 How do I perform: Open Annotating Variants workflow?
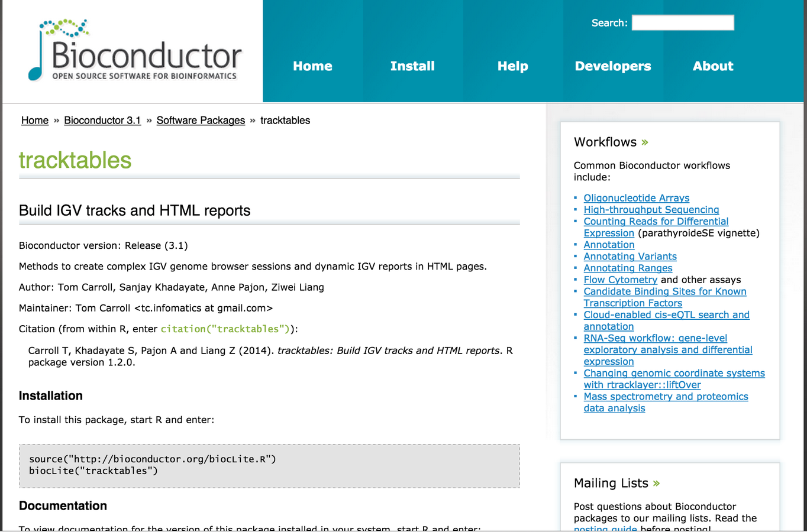pos(630,257)
